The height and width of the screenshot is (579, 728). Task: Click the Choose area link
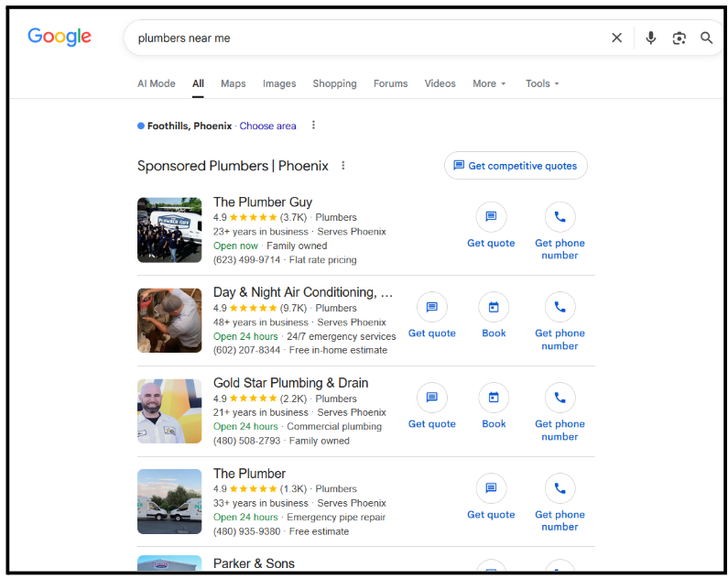pyautogui.click(x=267, y=126)
